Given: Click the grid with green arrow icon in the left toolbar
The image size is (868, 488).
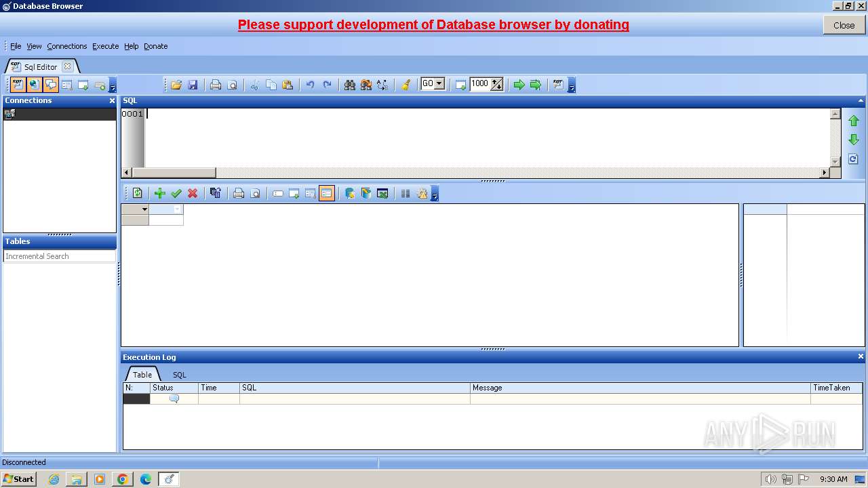Looking at the screenshot, I should [83, 85].
